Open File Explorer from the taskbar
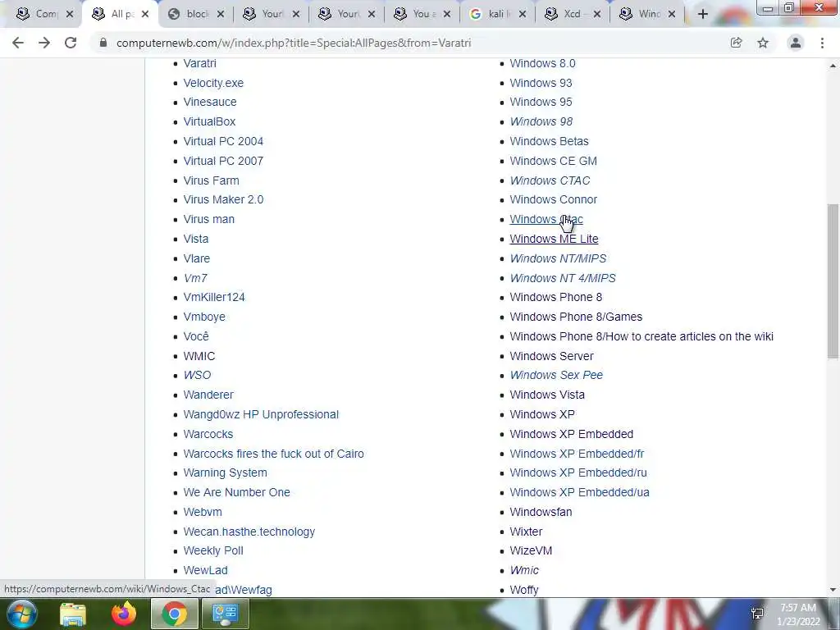 tap(73, 614)
